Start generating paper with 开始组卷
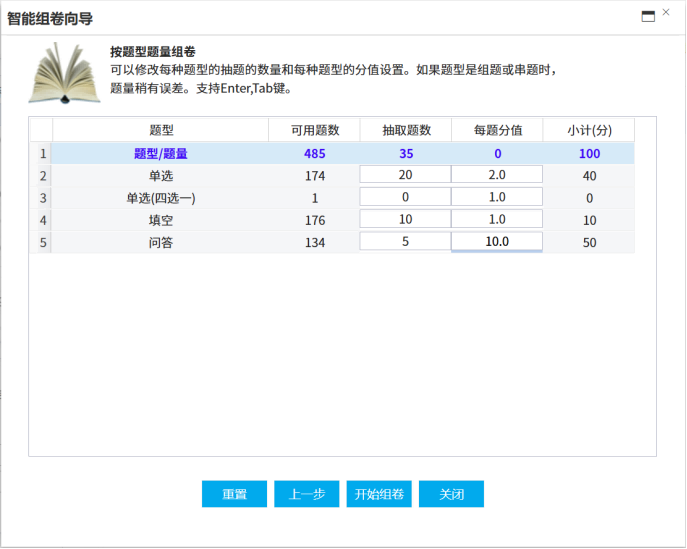Viewport: 687px width, 549px height. pos(379,494)
